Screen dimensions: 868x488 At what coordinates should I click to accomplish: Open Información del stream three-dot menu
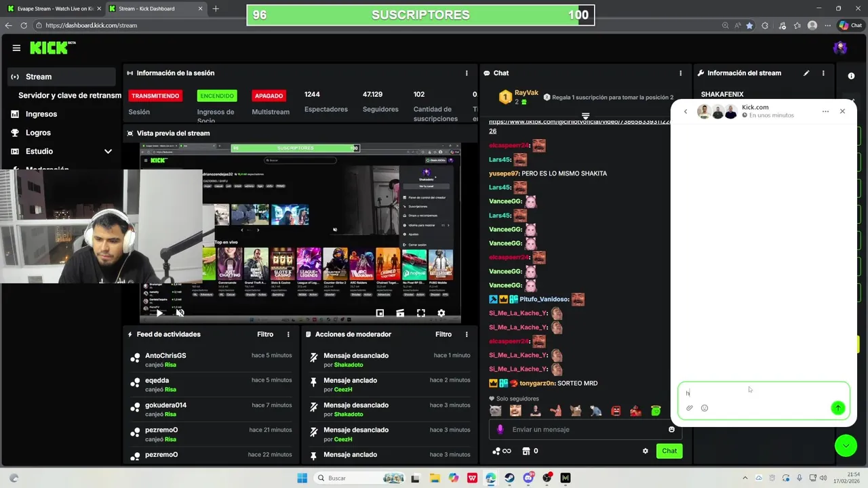(x=823, y=73)
